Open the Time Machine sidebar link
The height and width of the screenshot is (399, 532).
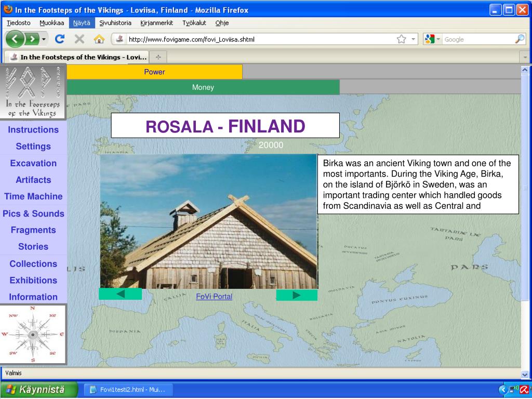point(33,196)
